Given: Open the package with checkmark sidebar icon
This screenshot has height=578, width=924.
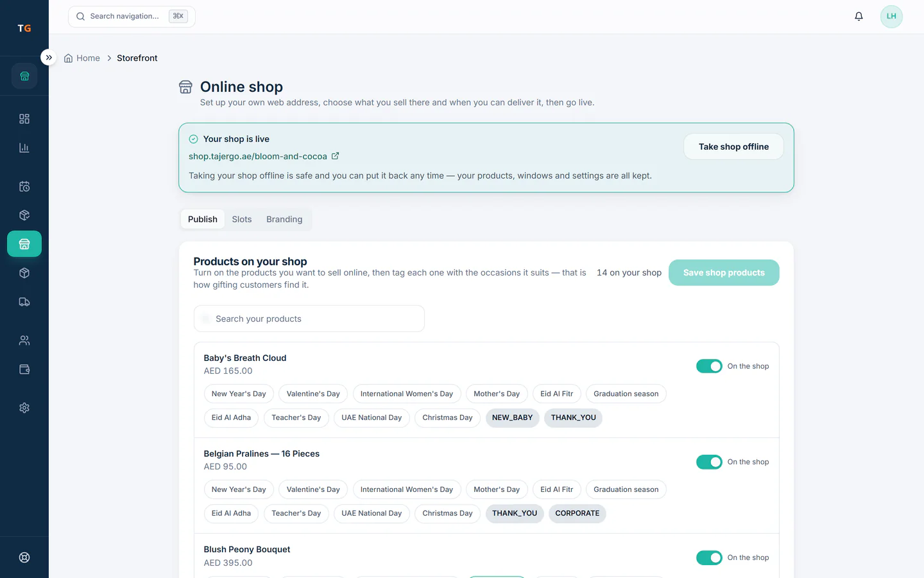Looking at the screenshot, I should (24, 215).
